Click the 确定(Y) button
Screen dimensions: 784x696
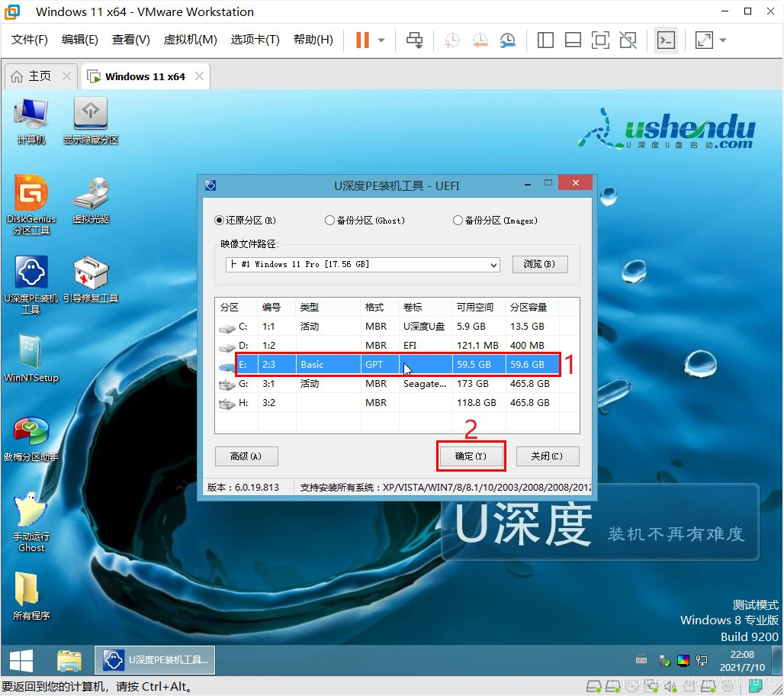(471, 456)
